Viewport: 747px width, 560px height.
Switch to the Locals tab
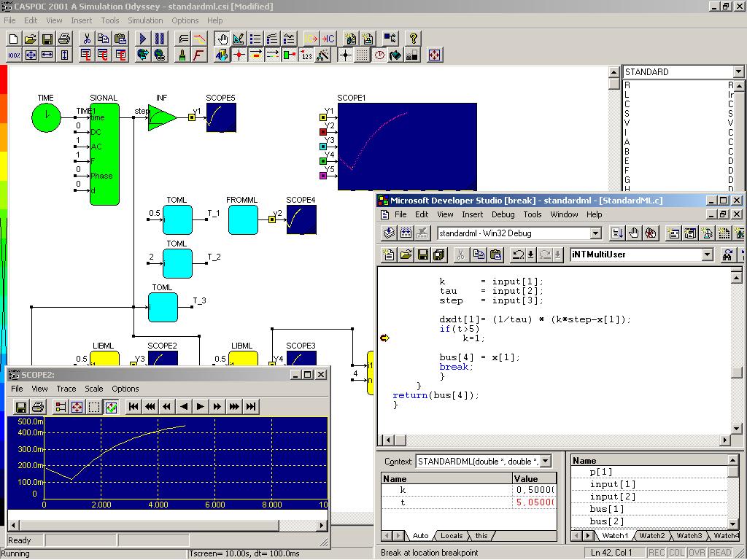[x=451, y=536]
